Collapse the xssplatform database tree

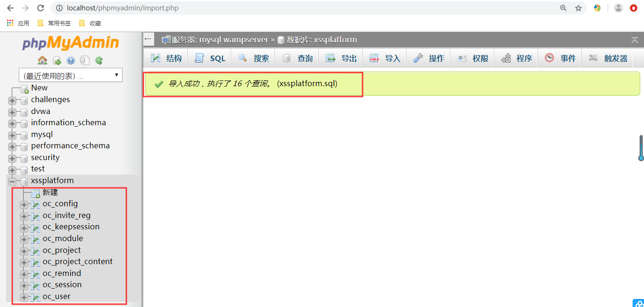[12, 181]
